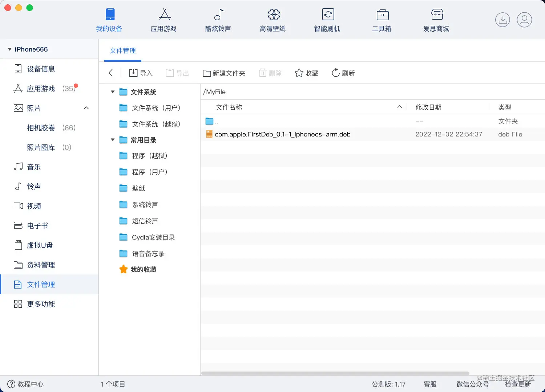The height and width of the screenshot is (392, 545).
Task: Select the 系统铃声 folder
Action: tap(139, 204)
